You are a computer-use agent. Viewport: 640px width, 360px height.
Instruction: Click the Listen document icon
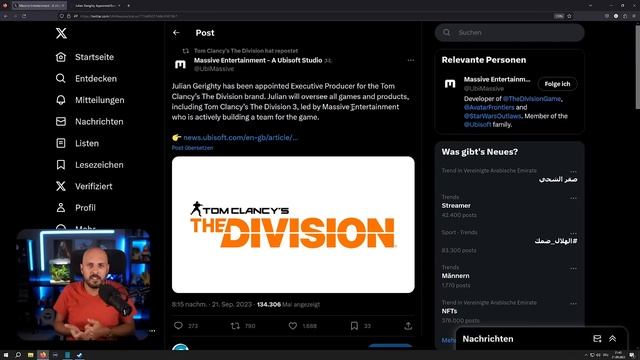coord(61,143)
